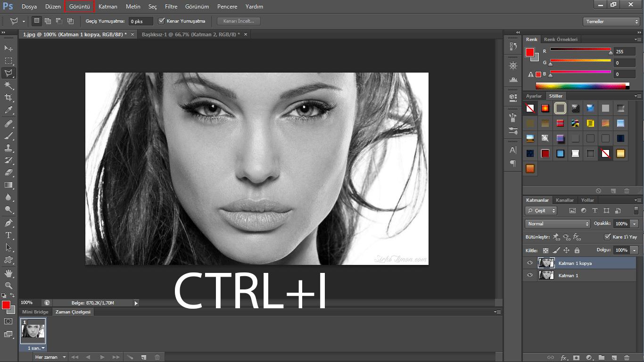Viewport: 644px width, 362px height.
Task: Switch to the Renk Örnekleri tab
Action: point(561,40)
